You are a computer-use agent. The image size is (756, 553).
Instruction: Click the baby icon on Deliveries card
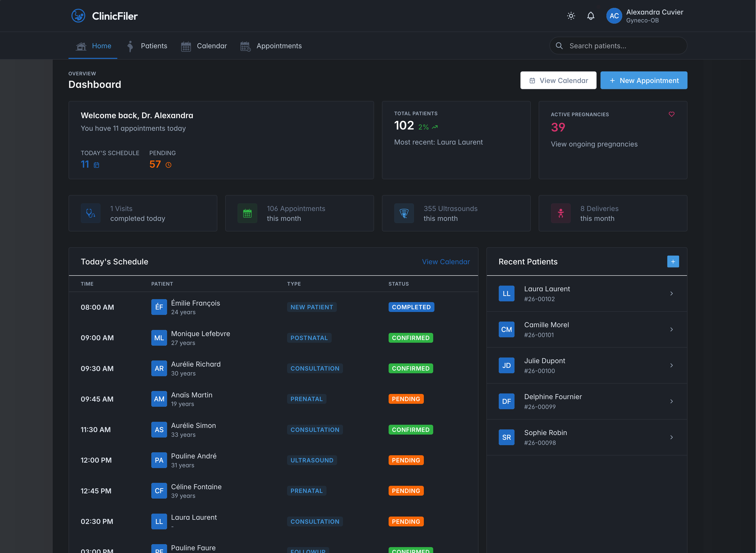pyautogui.click(x=561, y=213)
